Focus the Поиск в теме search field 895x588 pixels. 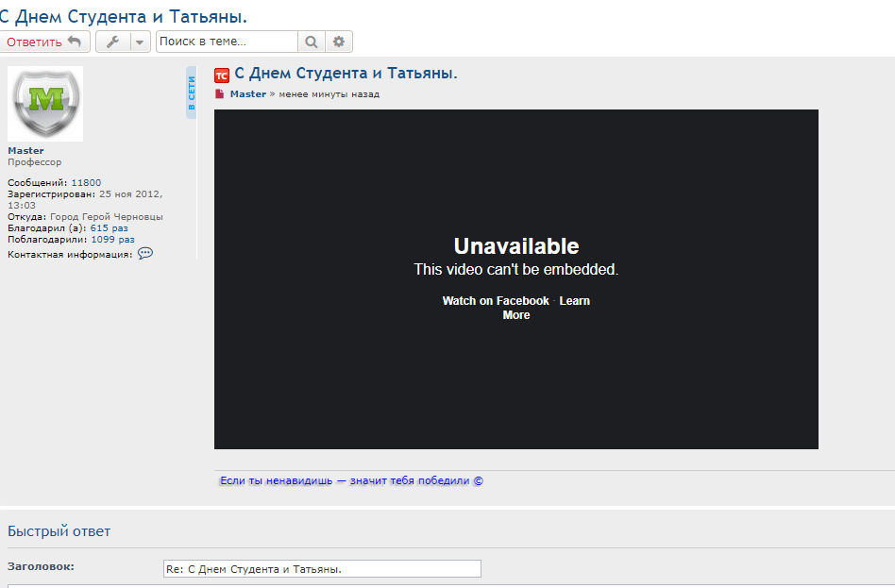227,42
